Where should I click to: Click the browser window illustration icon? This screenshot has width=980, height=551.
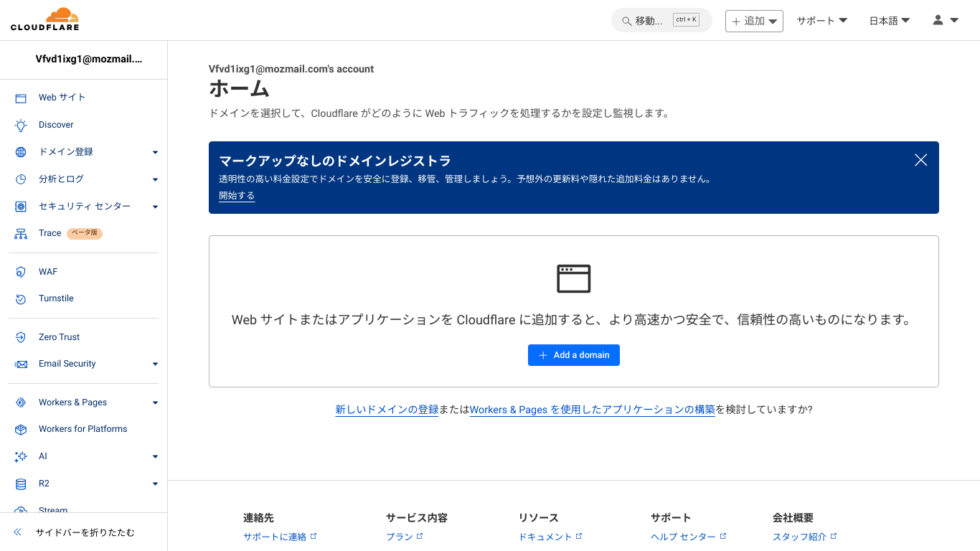tap(574, 278)
